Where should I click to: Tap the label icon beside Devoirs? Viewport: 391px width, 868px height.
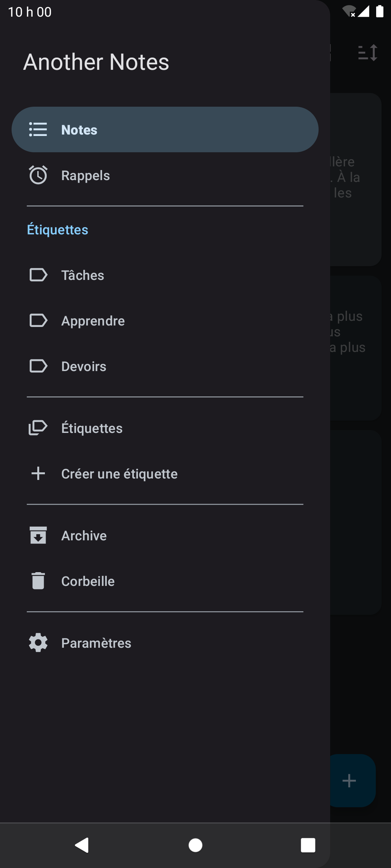click(38, 366)
